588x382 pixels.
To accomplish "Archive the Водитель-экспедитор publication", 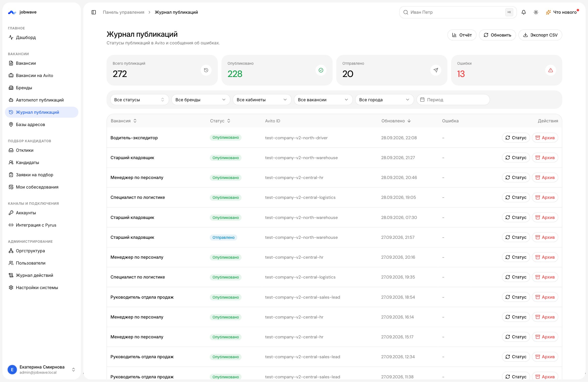I will (x=545, y=138).
